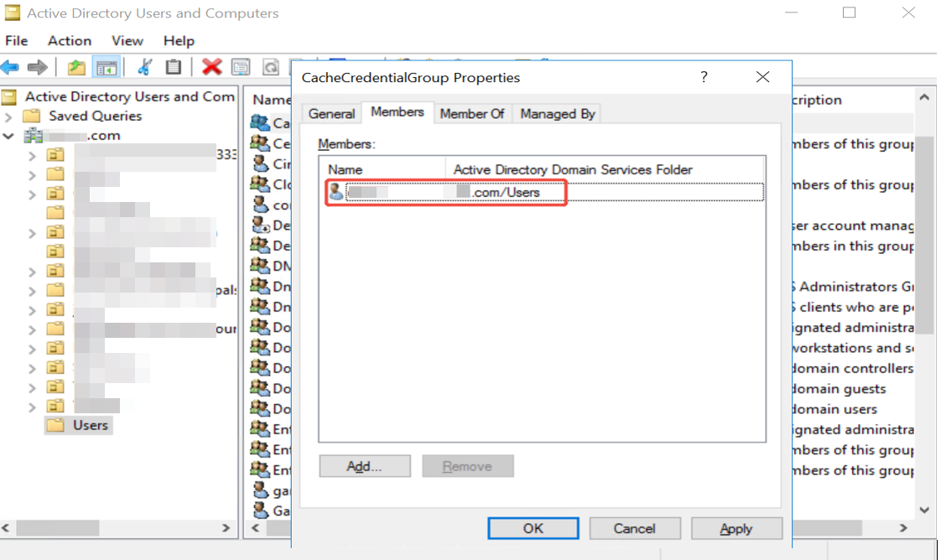
Task: Click the red X Delete icon
Action: (211, 66)
